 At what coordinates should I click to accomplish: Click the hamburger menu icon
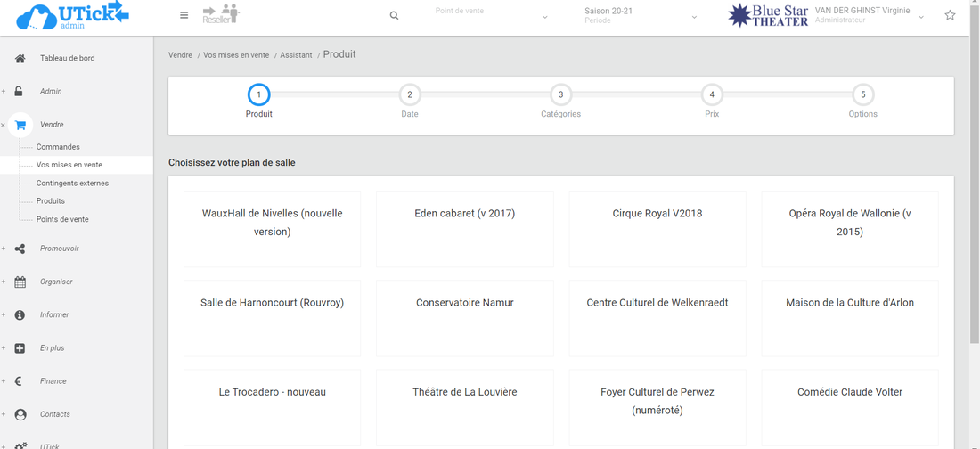(184, 15)
